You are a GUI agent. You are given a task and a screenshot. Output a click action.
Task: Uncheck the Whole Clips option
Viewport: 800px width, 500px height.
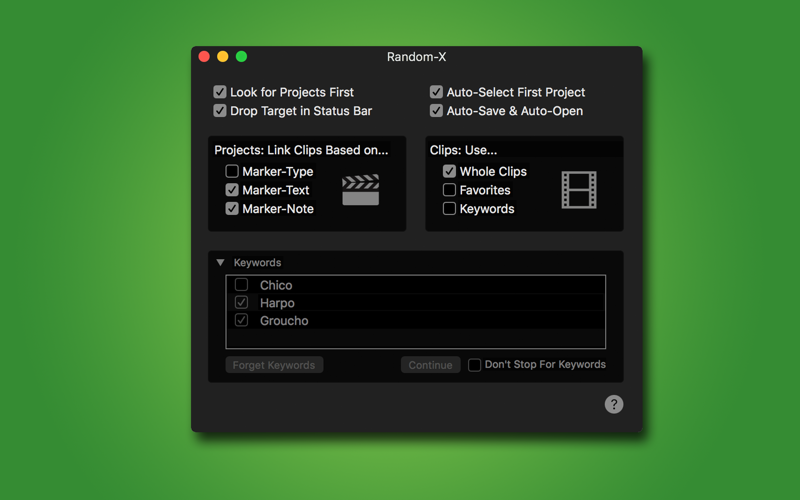pos(449,171)
